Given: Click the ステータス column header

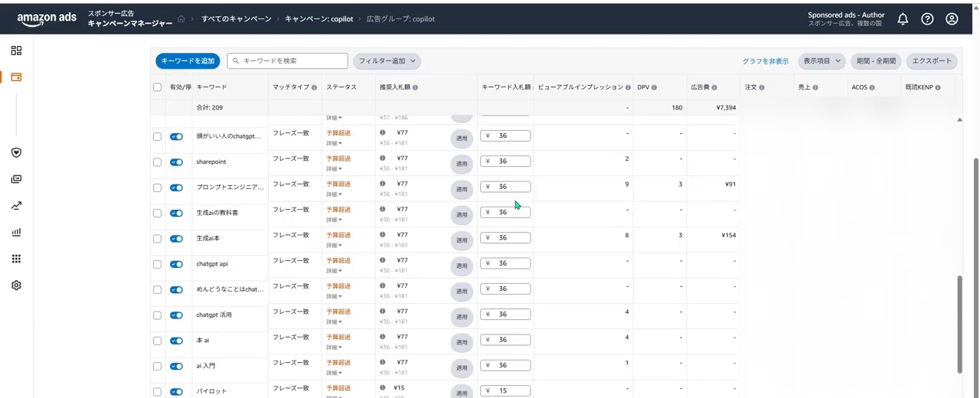Looking at the screenshot, I should click(x=341, y=87).
